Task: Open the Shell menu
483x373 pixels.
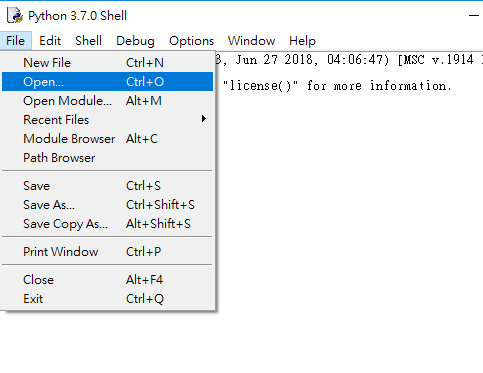Action: pyautogui.click(x=88, y=41)
